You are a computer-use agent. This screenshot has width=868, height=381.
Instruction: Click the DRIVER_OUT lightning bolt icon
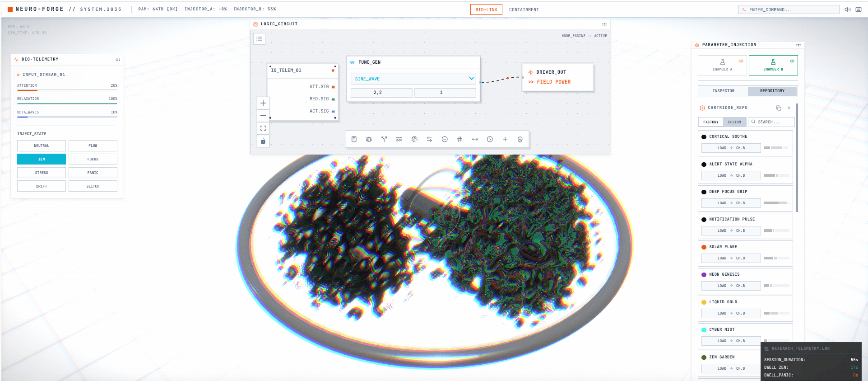(x=531, y=72)
